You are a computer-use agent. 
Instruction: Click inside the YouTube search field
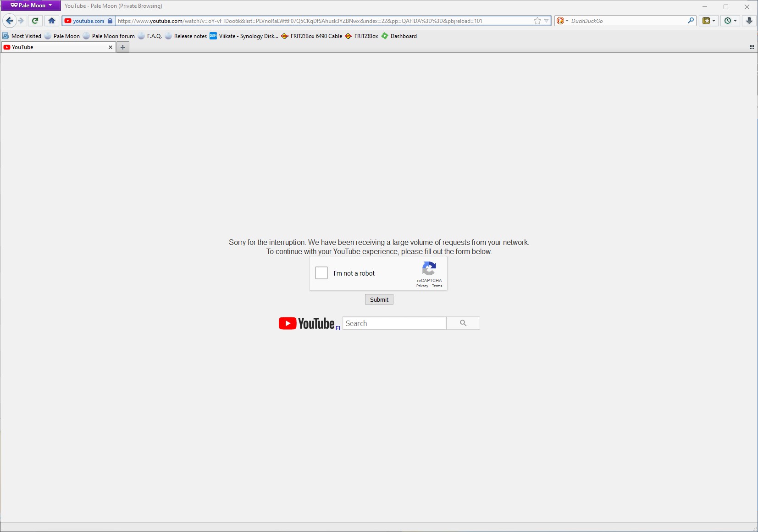pos(394,323)
